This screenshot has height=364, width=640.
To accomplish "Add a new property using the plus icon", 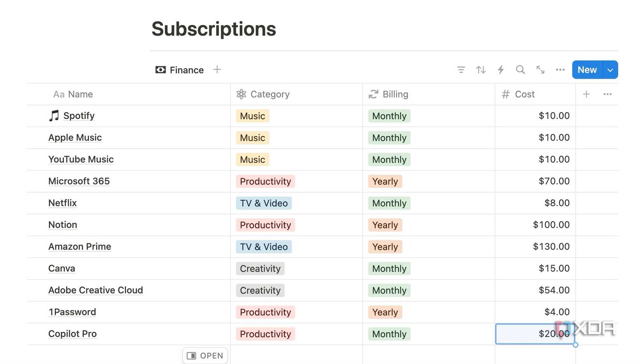I will tap(586, 94).
